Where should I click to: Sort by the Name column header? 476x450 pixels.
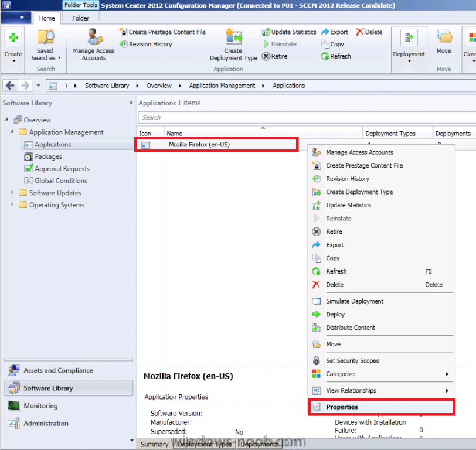(x=263, y=132)
